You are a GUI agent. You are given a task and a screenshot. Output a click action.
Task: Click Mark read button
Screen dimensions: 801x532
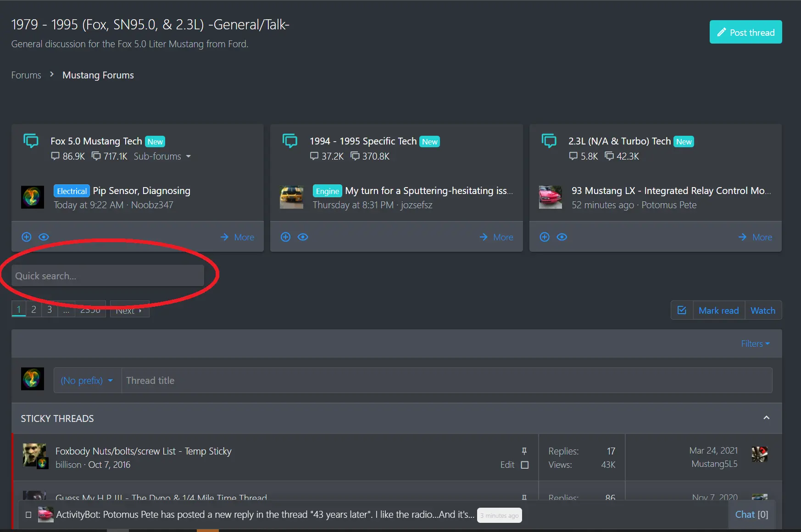coord(719,310)
